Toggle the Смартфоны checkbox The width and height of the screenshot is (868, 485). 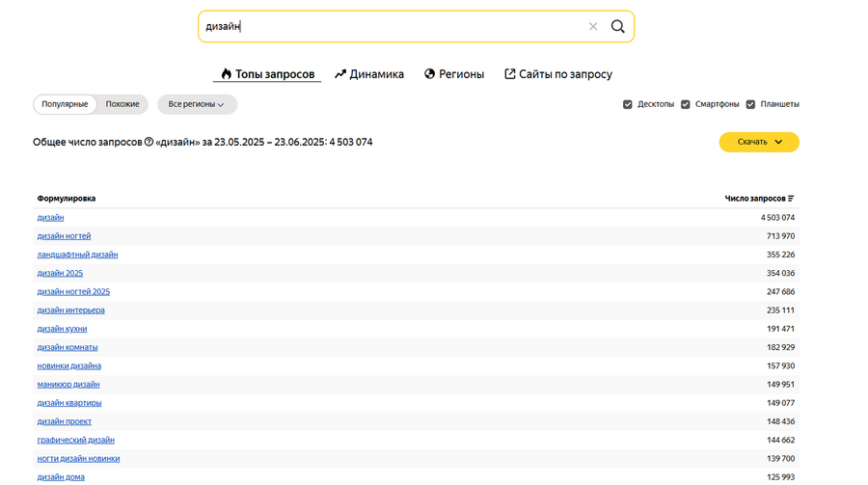[686, 104]
